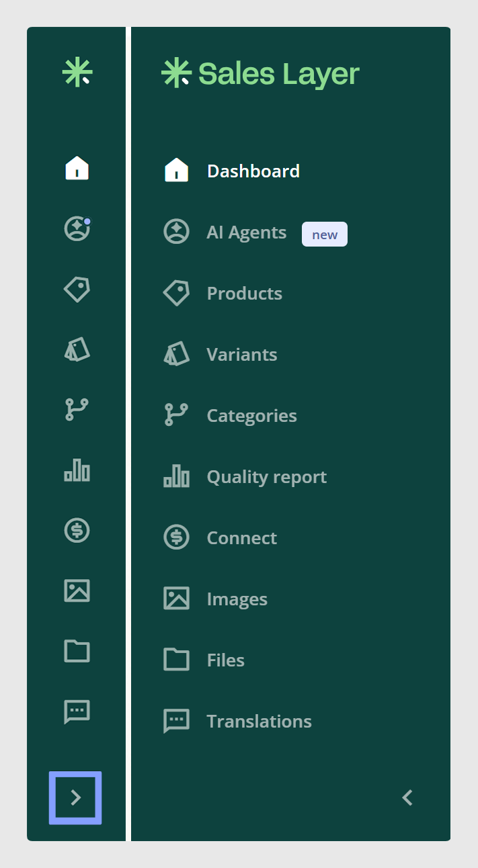
Task: Expand the sidebar with the right chevron
Action: pos(75,797)
